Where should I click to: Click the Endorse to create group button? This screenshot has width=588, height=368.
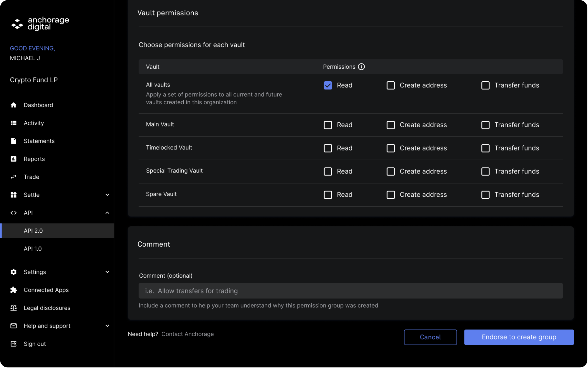point(519,337)
